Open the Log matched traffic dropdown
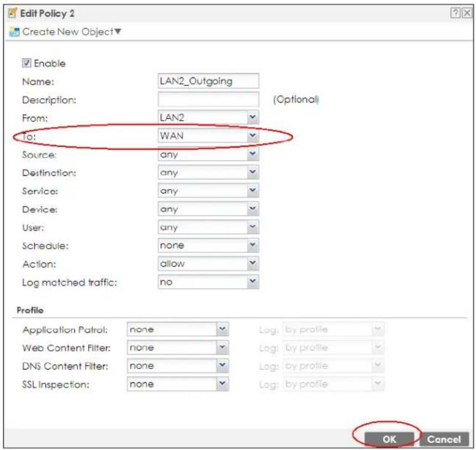 point(208,282)
